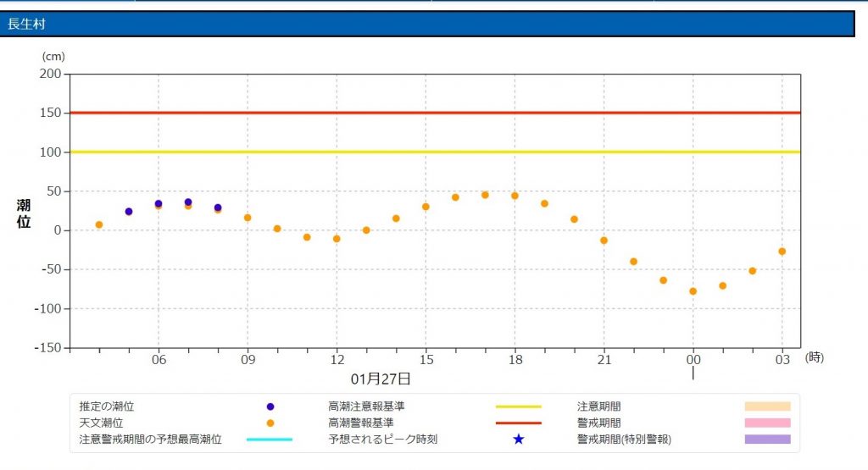Select the 警戒期間(特別警報) purple color swatch
Viewport: 868px width, 470px height.
[767, 440]
